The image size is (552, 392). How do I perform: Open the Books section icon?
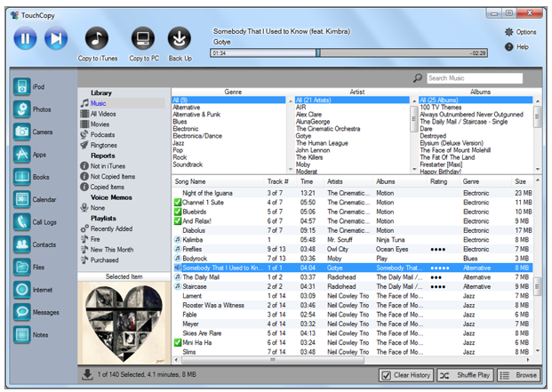[x=22, y=177]
